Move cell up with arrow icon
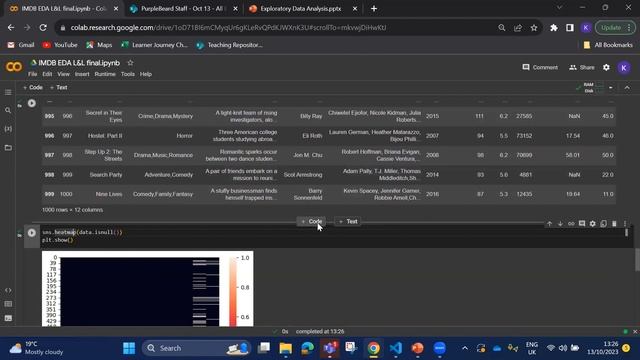 (x=549, y=224)
